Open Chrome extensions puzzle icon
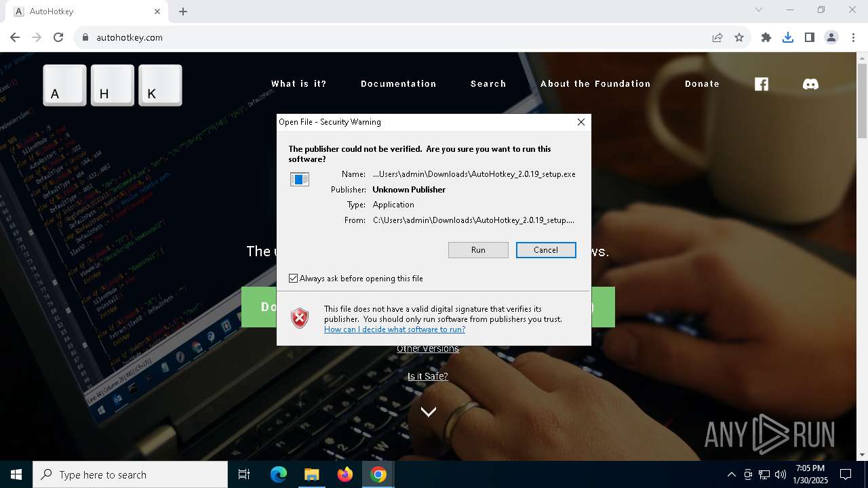The image size is (868, 488). point(766,37)
